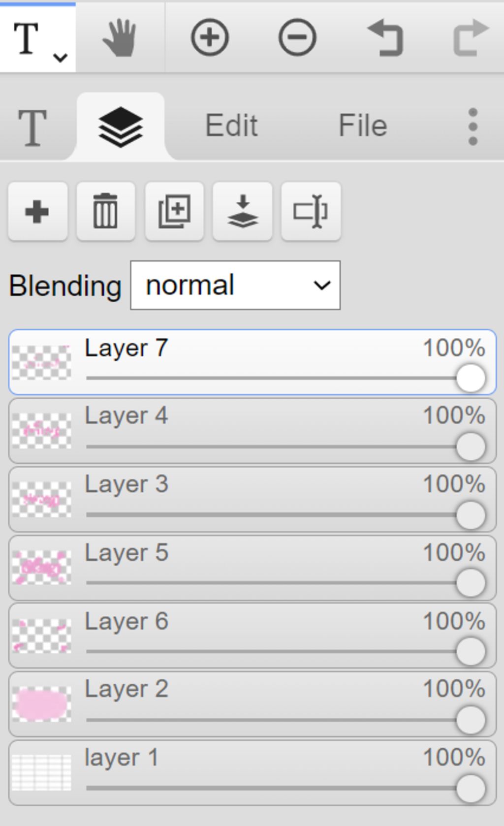The width and height of the screenshot is (504, 826).
Task: Open the Blending mode dropdown
Action: [235, 286]
